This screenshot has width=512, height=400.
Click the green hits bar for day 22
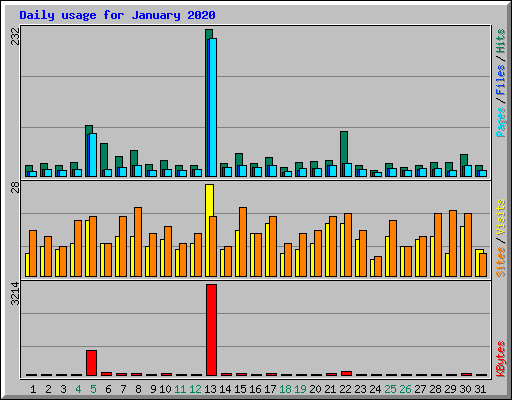tap(344, 147)
